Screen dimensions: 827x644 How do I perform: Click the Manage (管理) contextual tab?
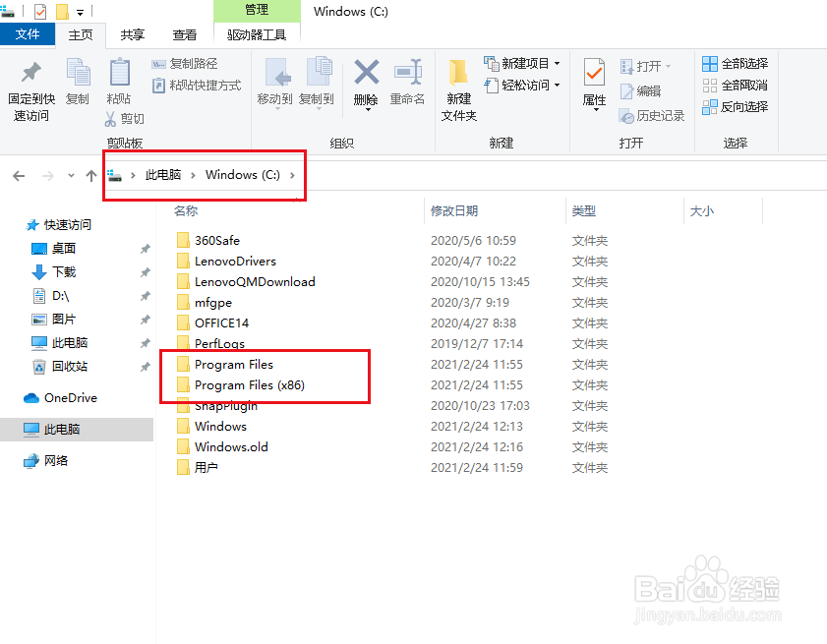click(257, 10)
